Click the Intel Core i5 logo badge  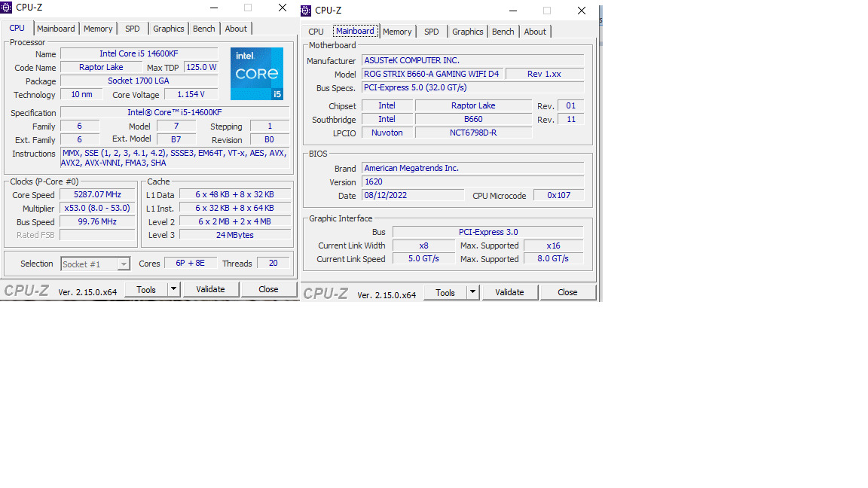tap(257, 74)
